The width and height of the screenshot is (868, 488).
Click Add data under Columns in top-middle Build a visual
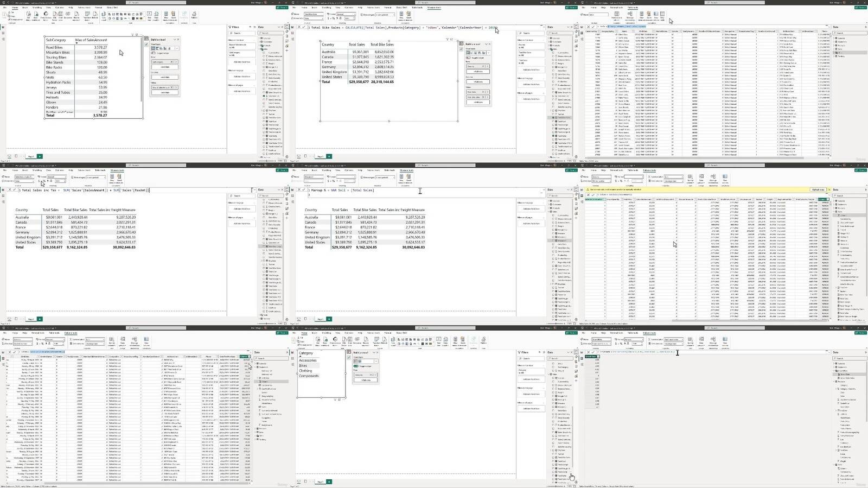478,82
